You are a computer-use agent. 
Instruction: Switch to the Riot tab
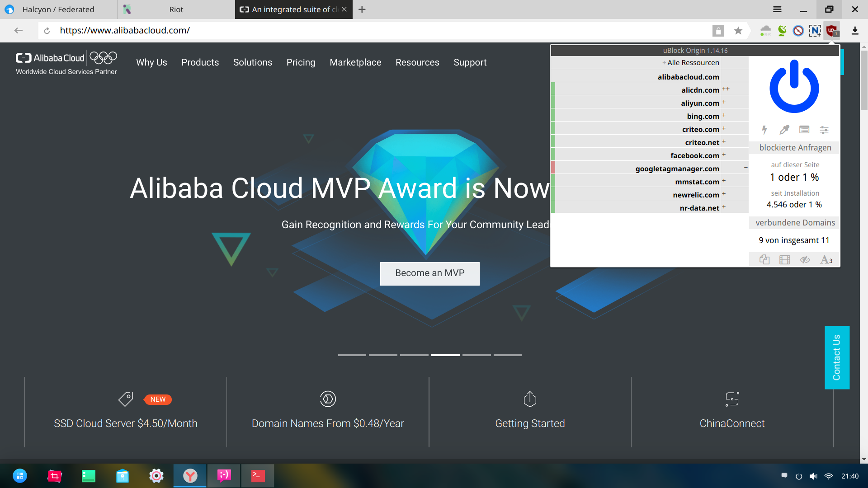[x=176, y=9]
